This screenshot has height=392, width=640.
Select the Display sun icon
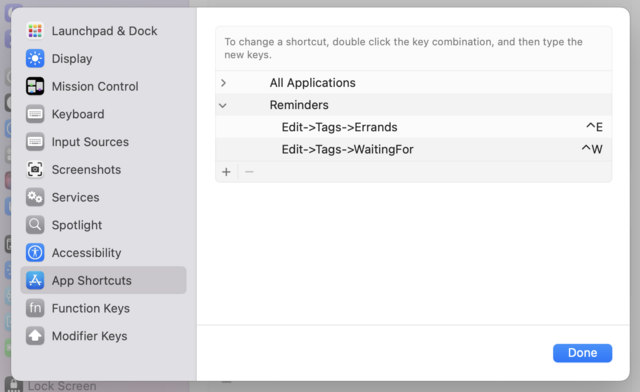point(35,59)
